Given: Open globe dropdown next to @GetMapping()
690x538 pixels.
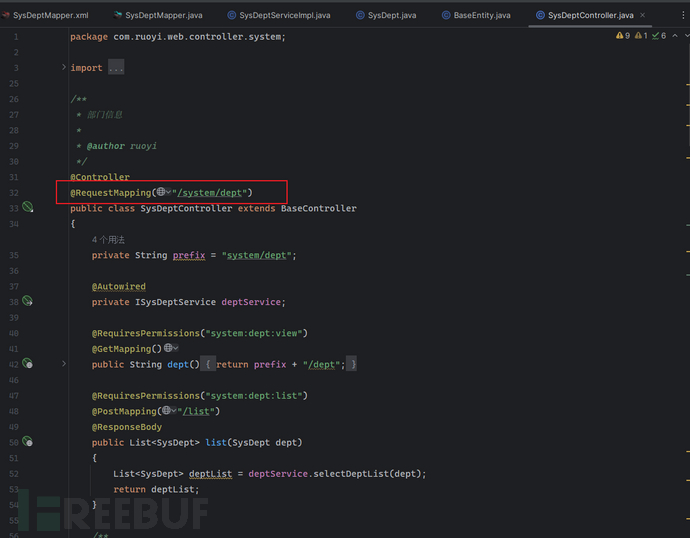Looking at the screenshot, I should coord(171,348).
